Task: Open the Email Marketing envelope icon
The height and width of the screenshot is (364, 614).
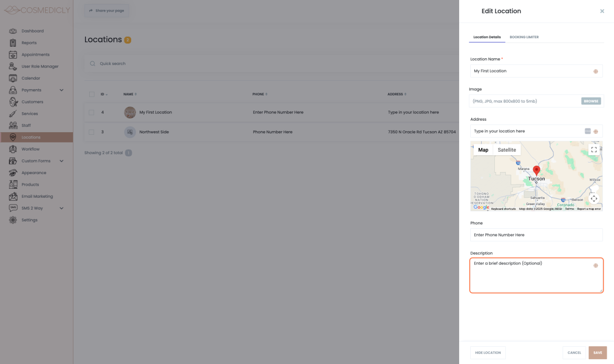Action: tap(13, 196)
